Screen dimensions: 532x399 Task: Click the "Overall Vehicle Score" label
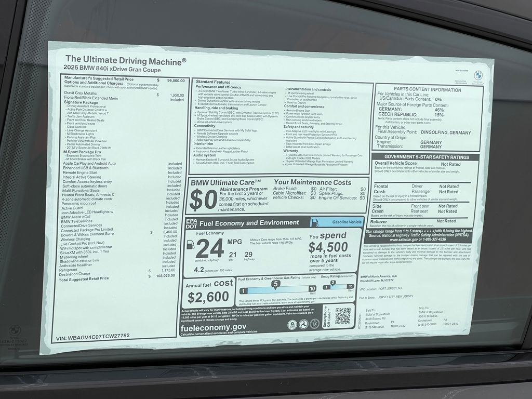click(x=395, y=163)
